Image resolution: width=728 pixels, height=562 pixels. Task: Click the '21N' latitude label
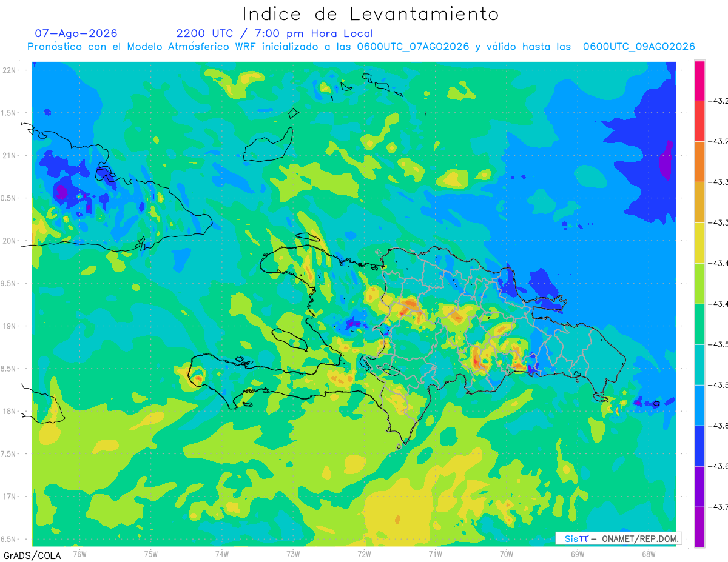pyautogui.click(x=9, y=155)
